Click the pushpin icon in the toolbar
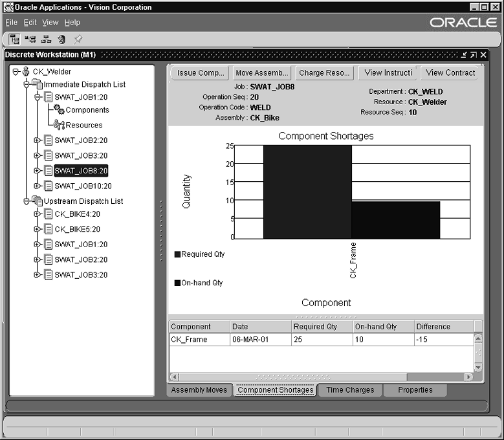This screenshot has width=504, height=440. coord(78,39)
